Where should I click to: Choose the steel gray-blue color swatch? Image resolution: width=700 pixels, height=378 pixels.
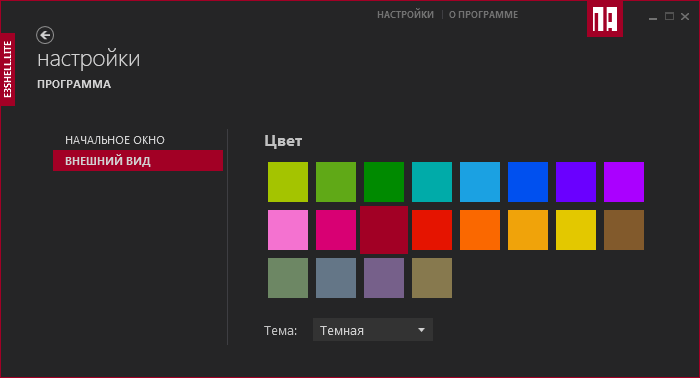tap(336, 278)
